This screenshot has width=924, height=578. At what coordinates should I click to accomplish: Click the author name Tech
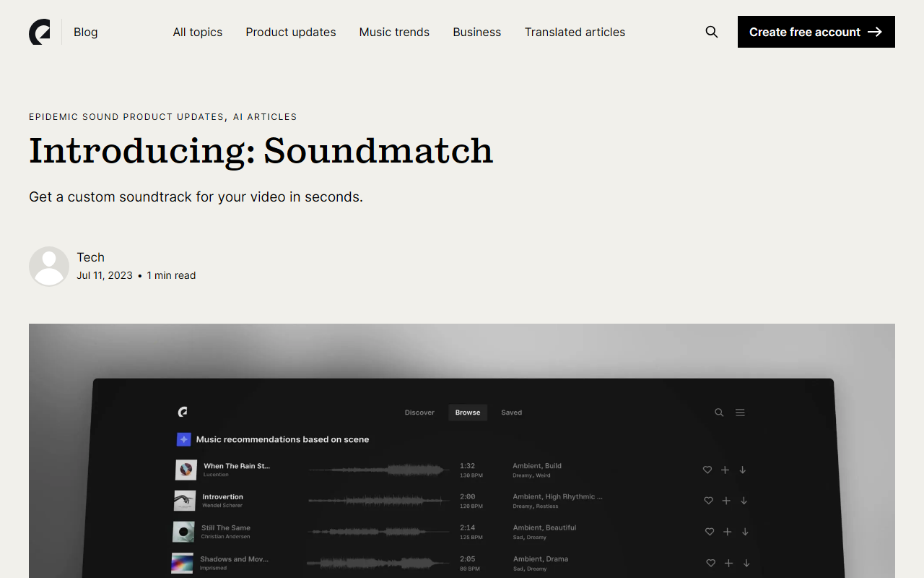[91, 257]
